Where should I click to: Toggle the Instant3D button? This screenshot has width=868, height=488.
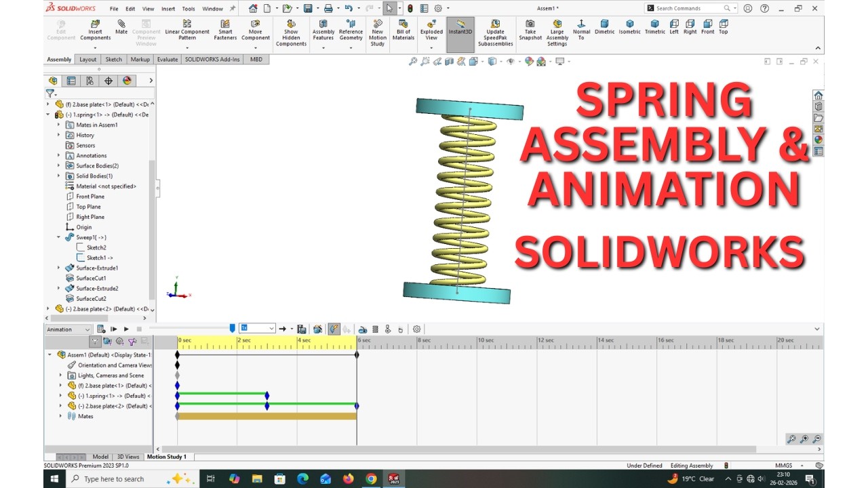click(x=460, y=34)
